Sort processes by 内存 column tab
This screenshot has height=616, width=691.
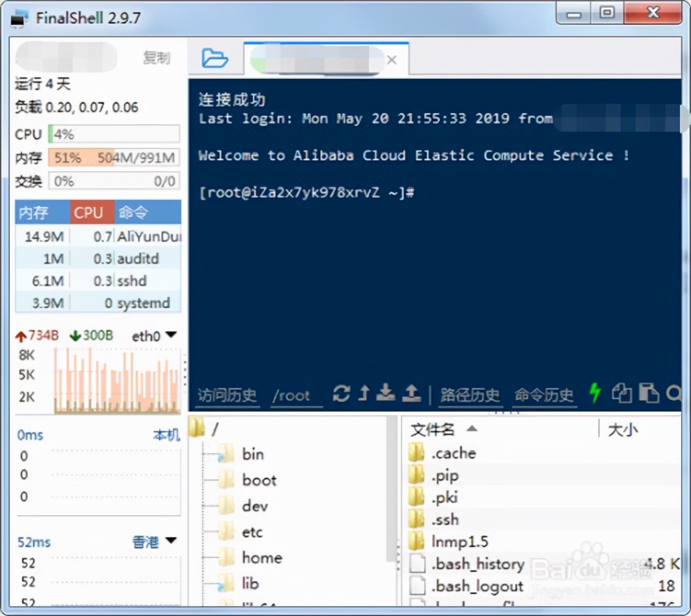(x=33, y=213)
